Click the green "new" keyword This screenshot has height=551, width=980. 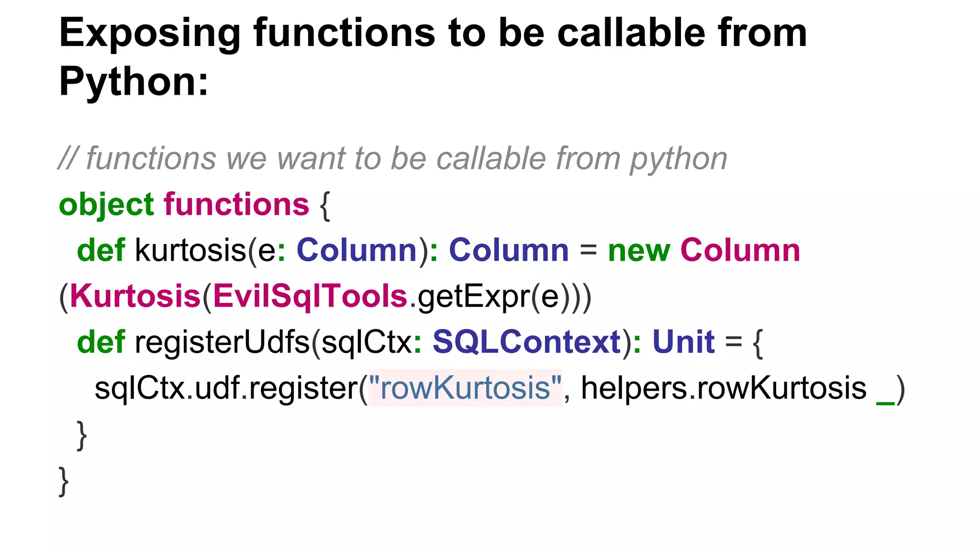[638, 250]
